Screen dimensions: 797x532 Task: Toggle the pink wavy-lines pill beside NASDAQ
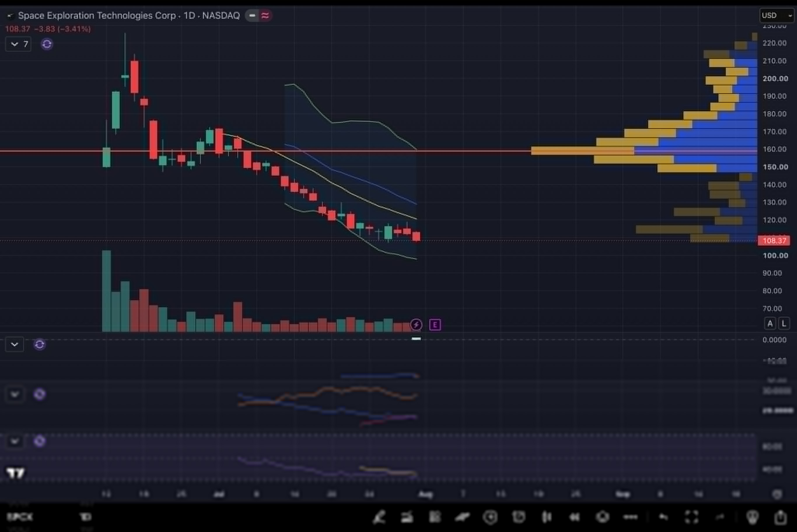[x=265, y=16]
